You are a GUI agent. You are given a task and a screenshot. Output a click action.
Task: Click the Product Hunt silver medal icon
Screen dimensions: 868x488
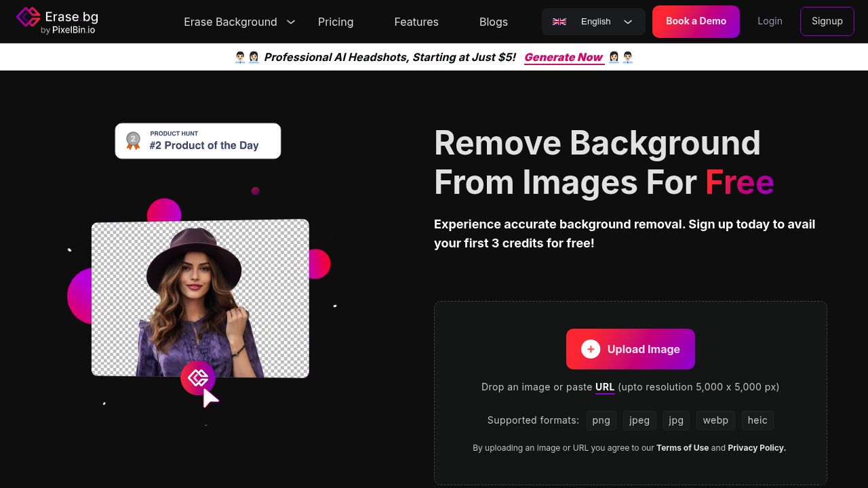[x=134, y=141]
